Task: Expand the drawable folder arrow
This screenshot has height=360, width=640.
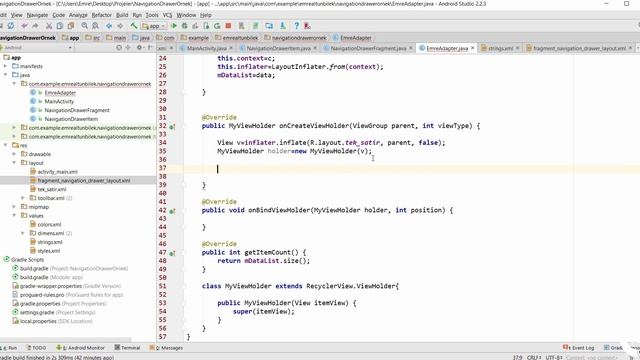Action: [x=14, y=154]
